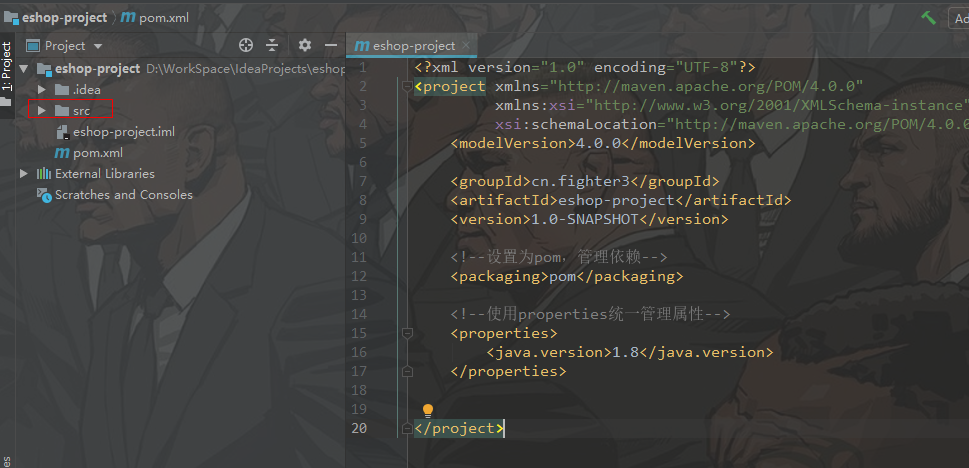Select pom.xml in the project tree
The width and height of the screenshot is (969, 468).
point(98,153)
